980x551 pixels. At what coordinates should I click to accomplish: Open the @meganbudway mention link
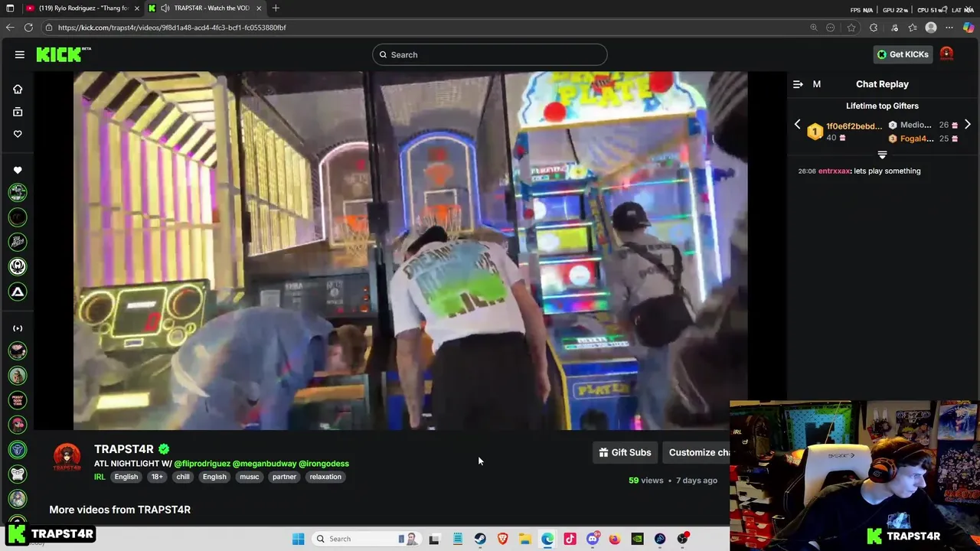(264, 464)
